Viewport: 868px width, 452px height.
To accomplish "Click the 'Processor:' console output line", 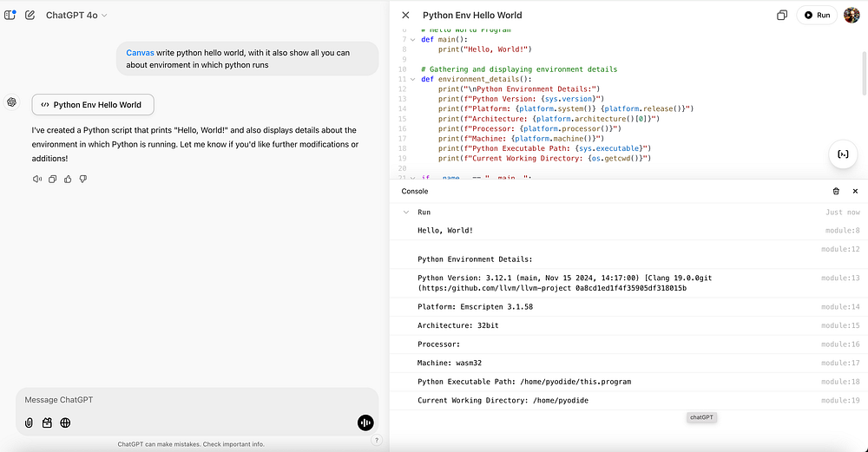I will click(x=439, y=344).
